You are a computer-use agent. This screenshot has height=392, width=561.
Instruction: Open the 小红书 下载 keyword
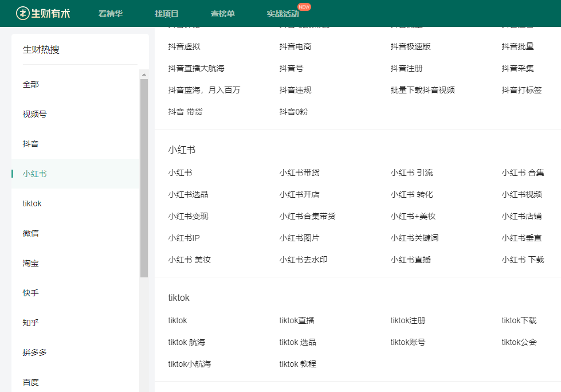pyautogui.click(x=523, y=260)
